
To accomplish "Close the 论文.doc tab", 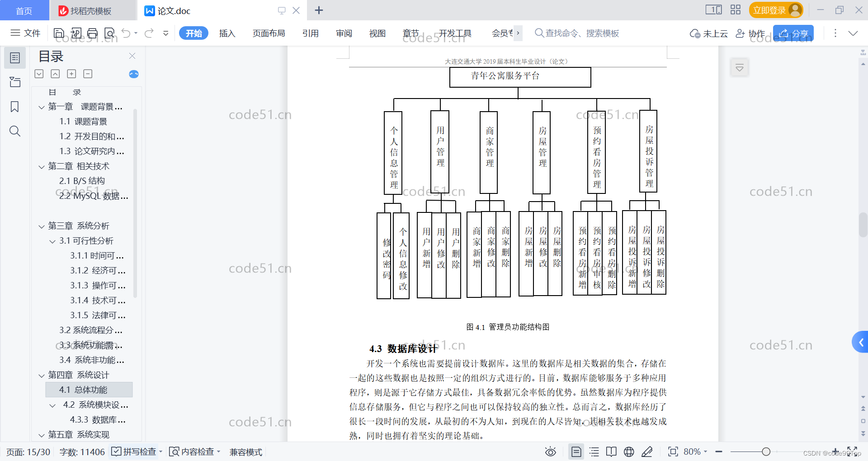I will pyautogui.click(x=296, y=10).
